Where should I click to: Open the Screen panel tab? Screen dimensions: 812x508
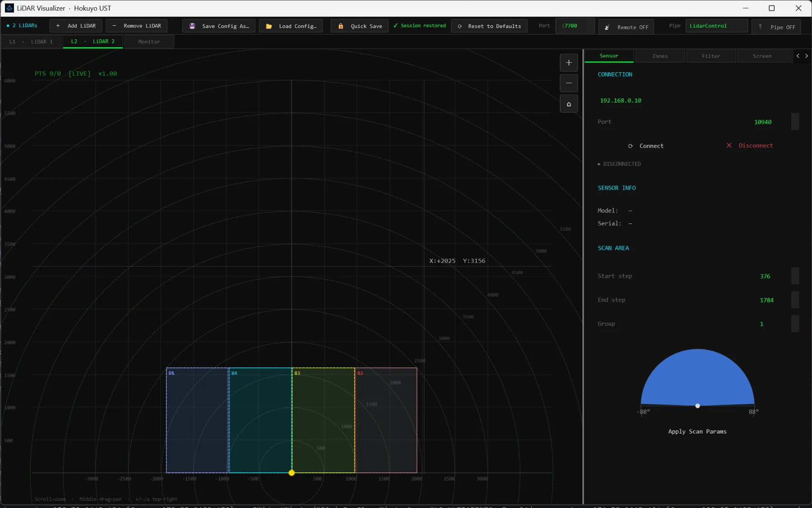[762, 56]
